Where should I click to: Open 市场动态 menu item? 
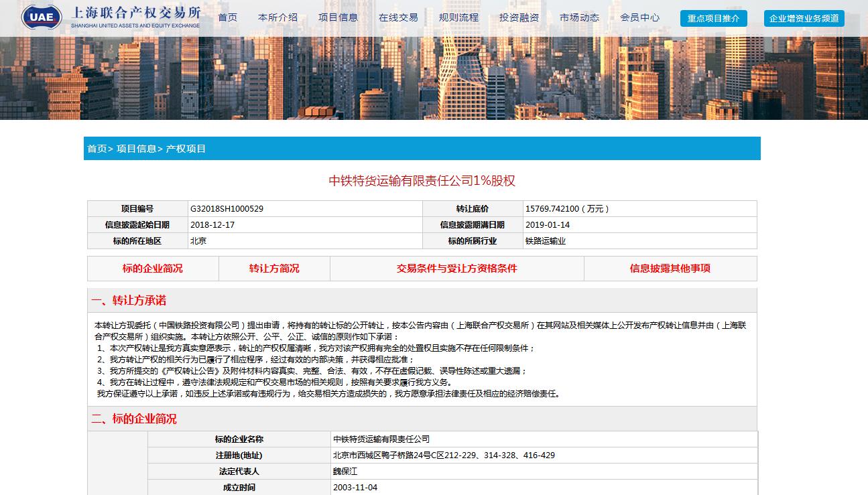580,18
